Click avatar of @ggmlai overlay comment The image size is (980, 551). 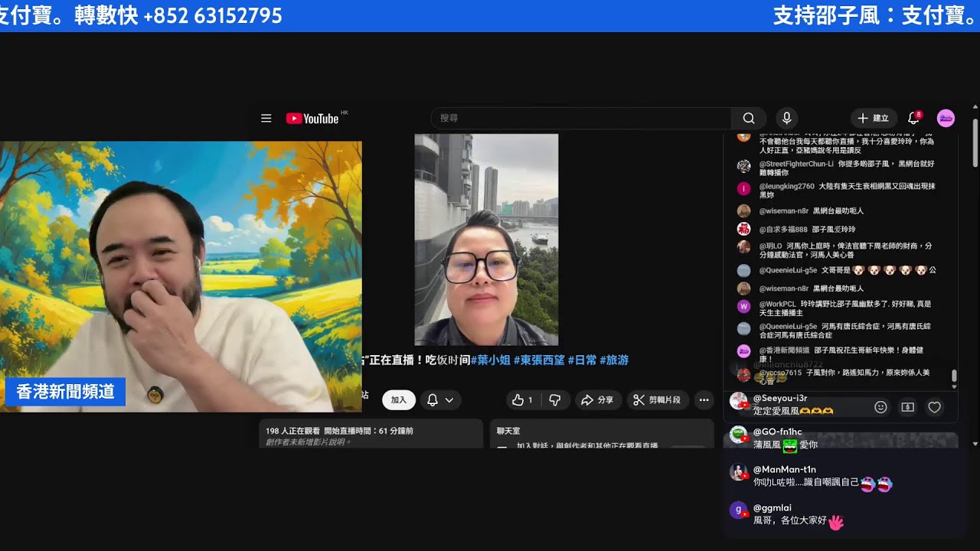point(738,510)
